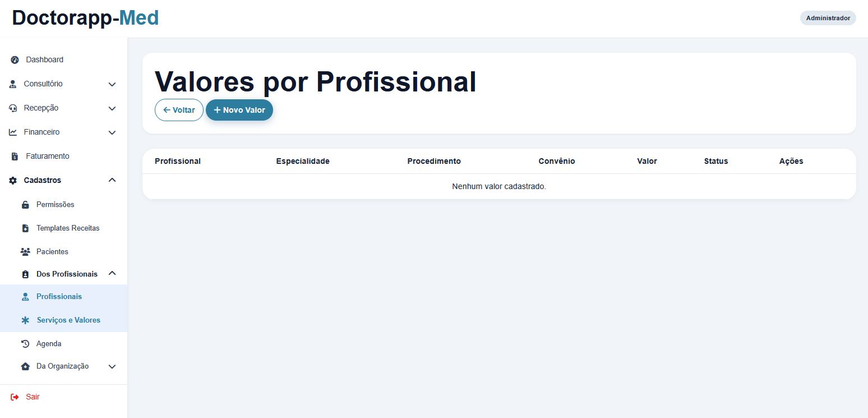The image size is (868, 418).
Task: Expand the Consultório submenu chevron
Action: point(112,84)
